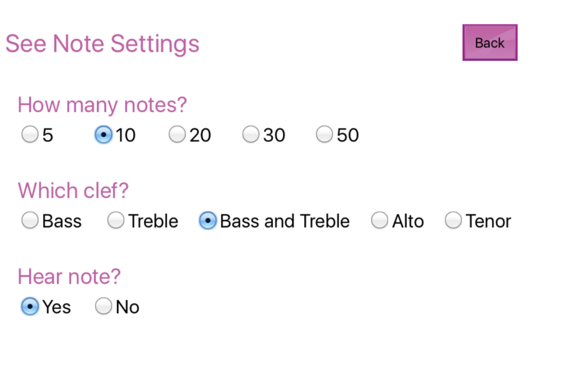
Task: Pick the 30 notes radio button
Action: (x=251, y=134)
